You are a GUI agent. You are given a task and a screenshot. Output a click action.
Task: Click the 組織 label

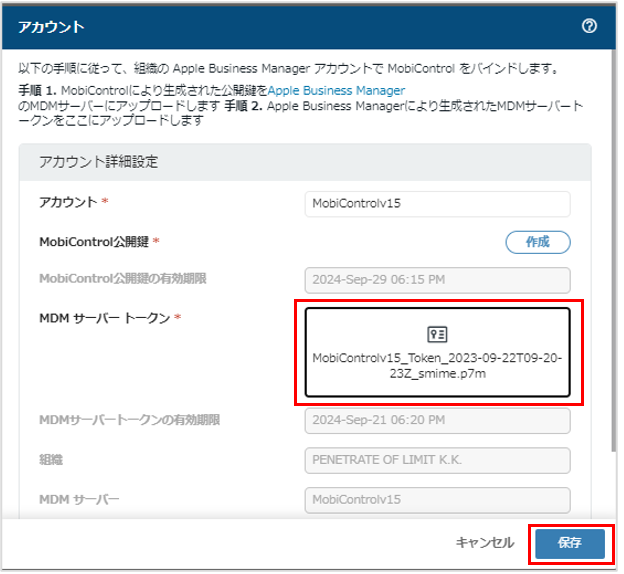click(x=51, y=460)
